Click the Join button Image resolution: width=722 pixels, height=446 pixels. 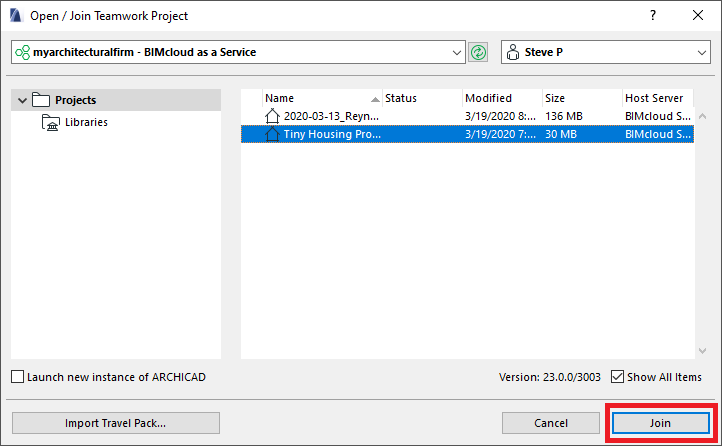tap(659, 423)
